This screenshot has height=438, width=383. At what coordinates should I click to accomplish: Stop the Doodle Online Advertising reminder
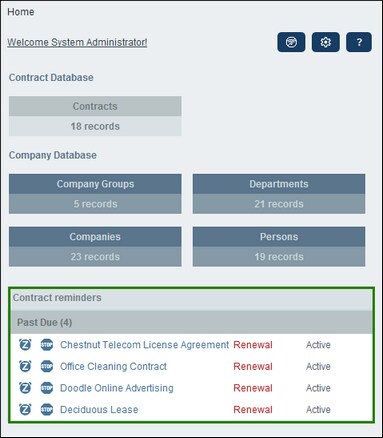tap(47, 388)
